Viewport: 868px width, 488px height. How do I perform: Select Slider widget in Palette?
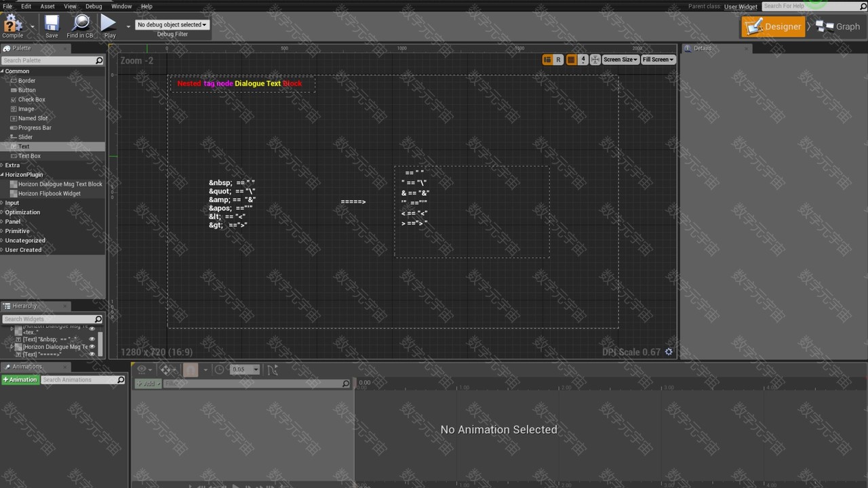pyautogui.click(x=25, y=138)
